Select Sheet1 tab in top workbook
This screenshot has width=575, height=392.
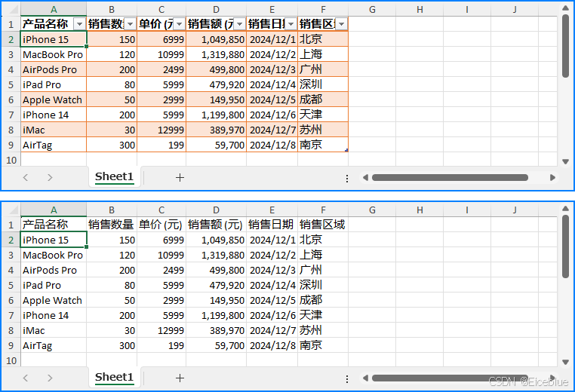coord(114,177)
